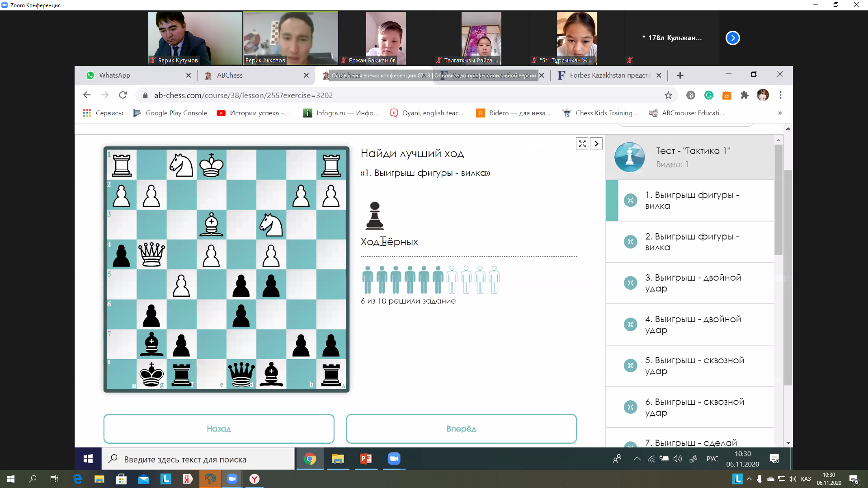
Task: Expand hidden bookmarks chevron
Action: point(779,113)
